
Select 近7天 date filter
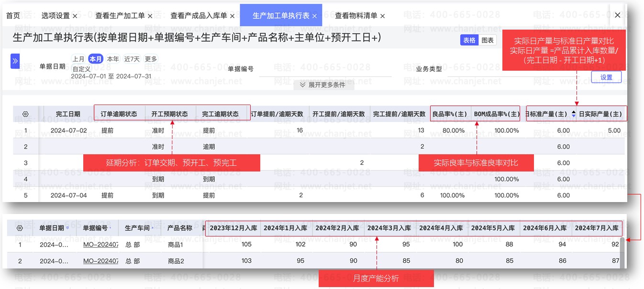coord(132,59)
